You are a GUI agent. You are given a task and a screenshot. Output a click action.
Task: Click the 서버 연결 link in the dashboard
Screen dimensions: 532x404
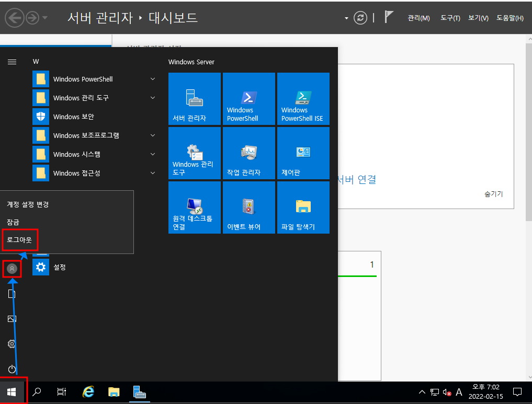pyautogui.click(x=357, y=179)
